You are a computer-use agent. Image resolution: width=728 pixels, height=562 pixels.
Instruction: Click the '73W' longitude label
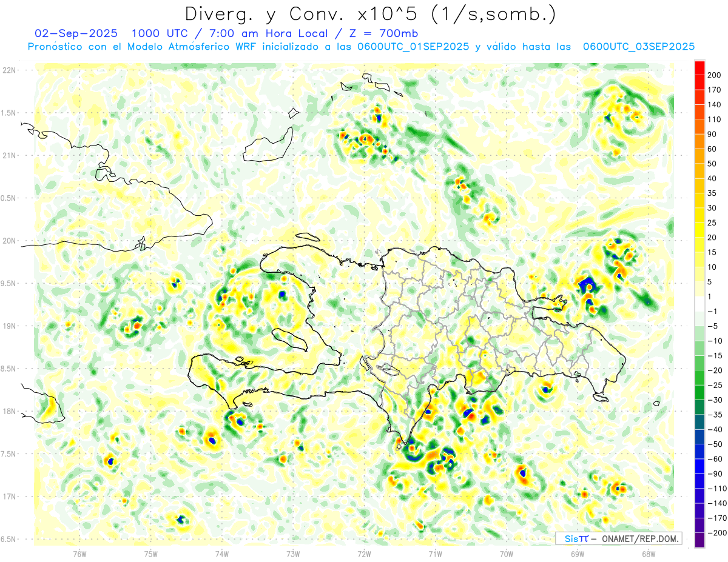tap(293, 554)
